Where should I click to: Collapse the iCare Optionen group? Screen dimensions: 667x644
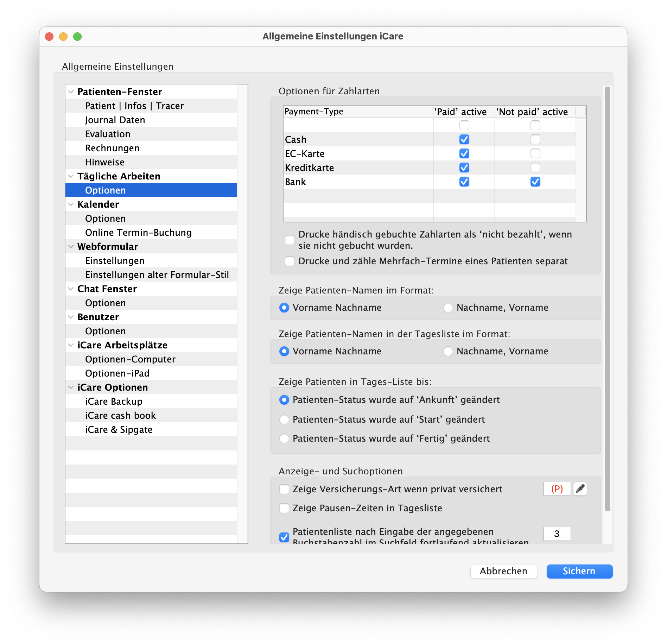[x=71, y=387]
